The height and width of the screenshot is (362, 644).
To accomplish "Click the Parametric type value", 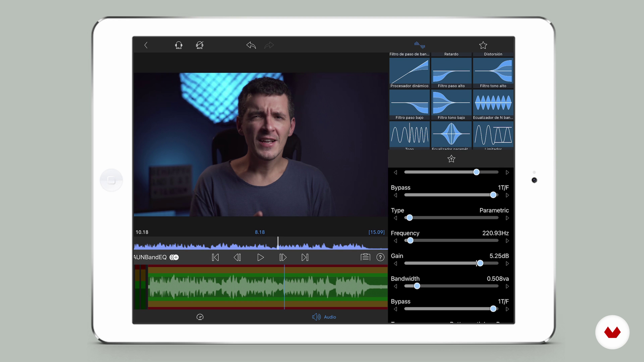I will (494, 210).
